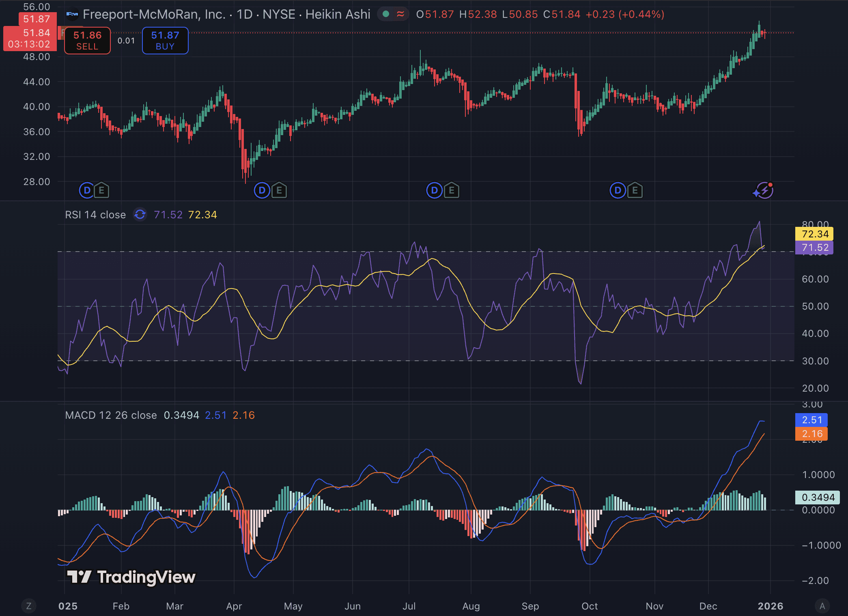848x616 pixels.
Task: Select the MACD 12 26 close legend
Action: 111,415
